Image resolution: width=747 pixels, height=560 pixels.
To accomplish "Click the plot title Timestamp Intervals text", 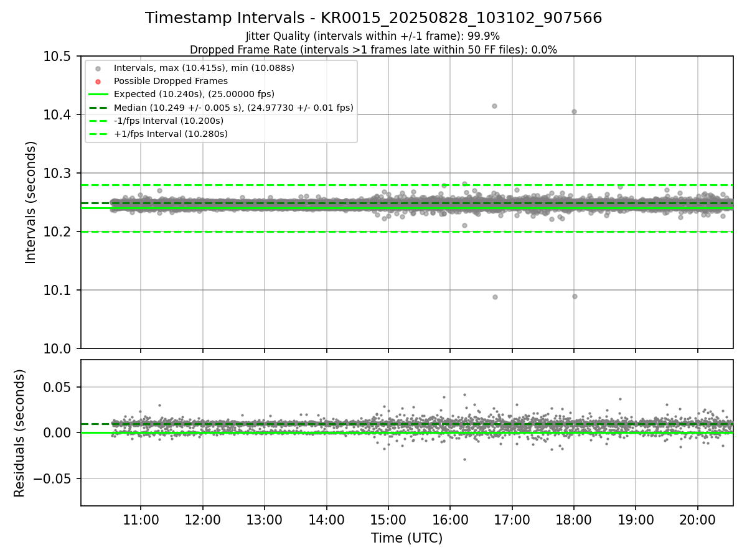I will click(373, 18).
